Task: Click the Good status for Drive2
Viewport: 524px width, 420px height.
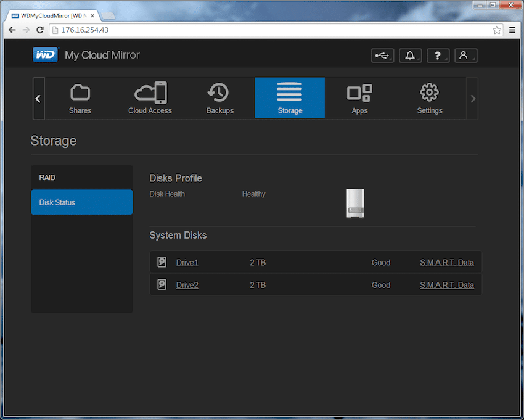Action: tap(381, 285)
